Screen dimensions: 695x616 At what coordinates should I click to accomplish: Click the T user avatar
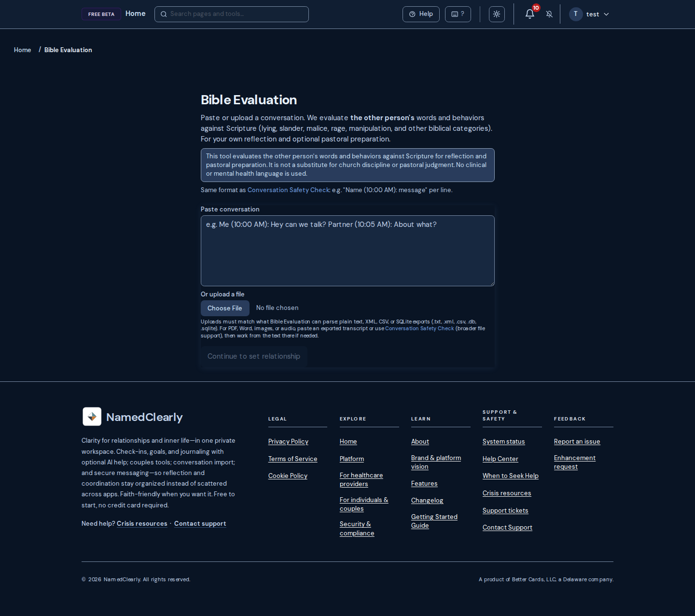click(576, 14)
